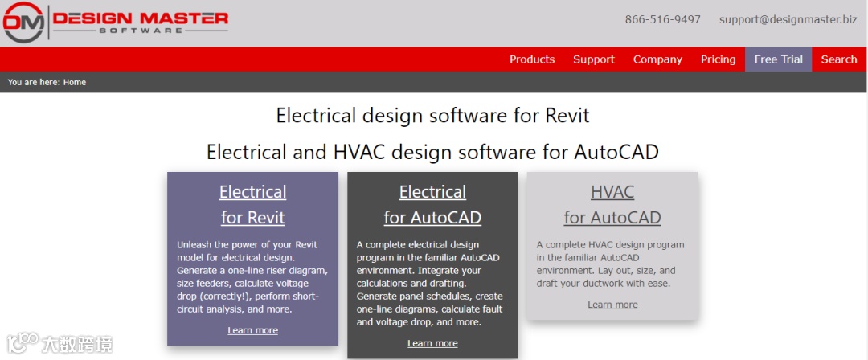
Task: Open the Support menu
Action: click(x=594, y=59)
